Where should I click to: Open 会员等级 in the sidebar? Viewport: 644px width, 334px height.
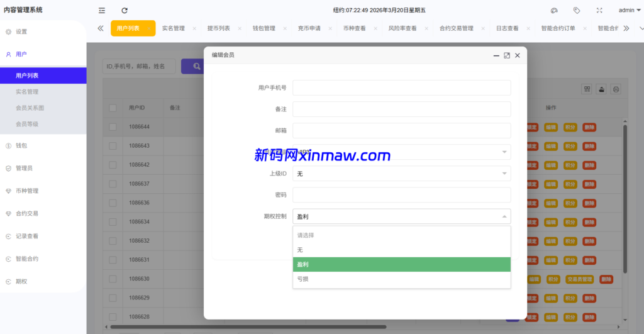(x=27, y=124)
